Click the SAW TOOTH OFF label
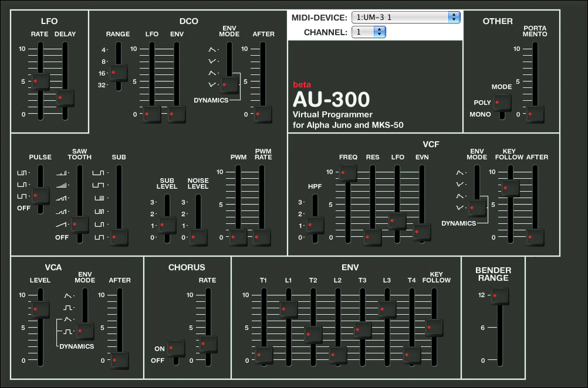 point(62,237)
